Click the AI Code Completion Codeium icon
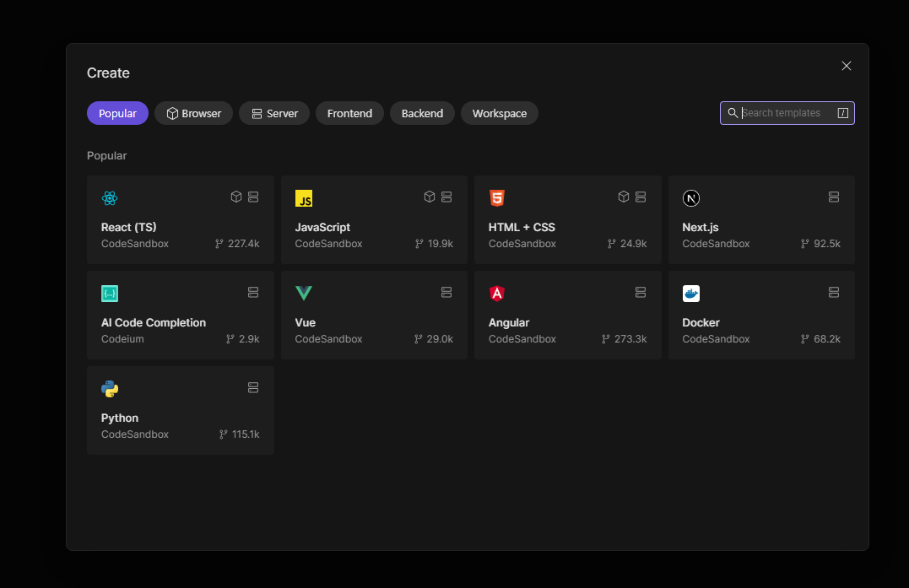 [110, 294]
